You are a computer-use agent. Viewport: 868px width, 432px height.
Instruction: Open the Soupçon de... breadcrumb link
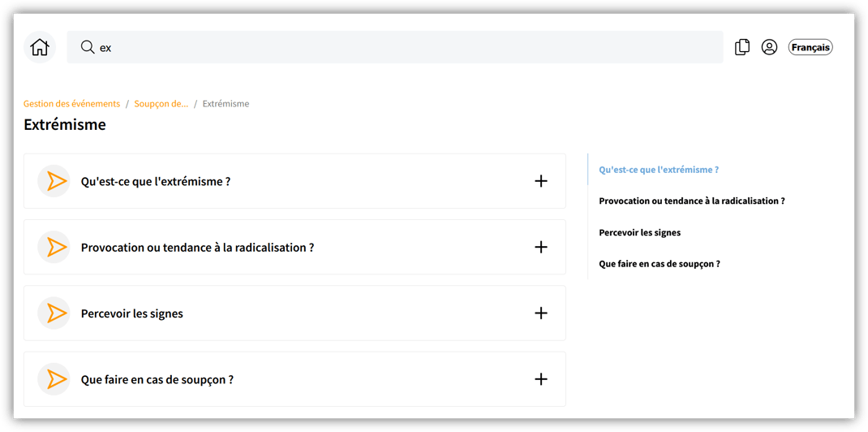[x=161, y=104]
